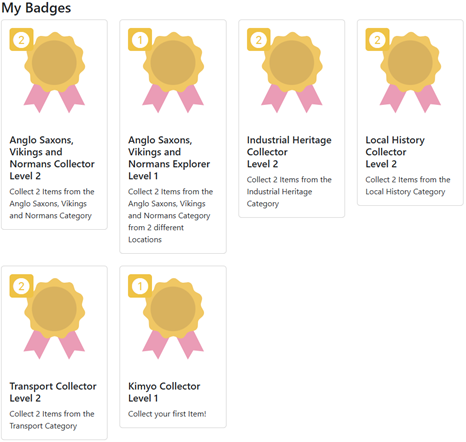This screenshot has width=466, height=442.
Task: Open the Industrial Heritage Collector Level 2 title
Action: (x=289, y=152)
